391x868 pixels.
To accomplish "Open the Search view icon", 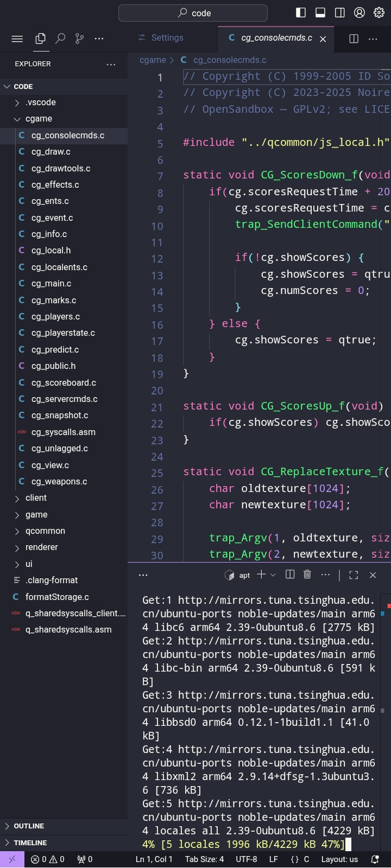I will pos(60,39).
